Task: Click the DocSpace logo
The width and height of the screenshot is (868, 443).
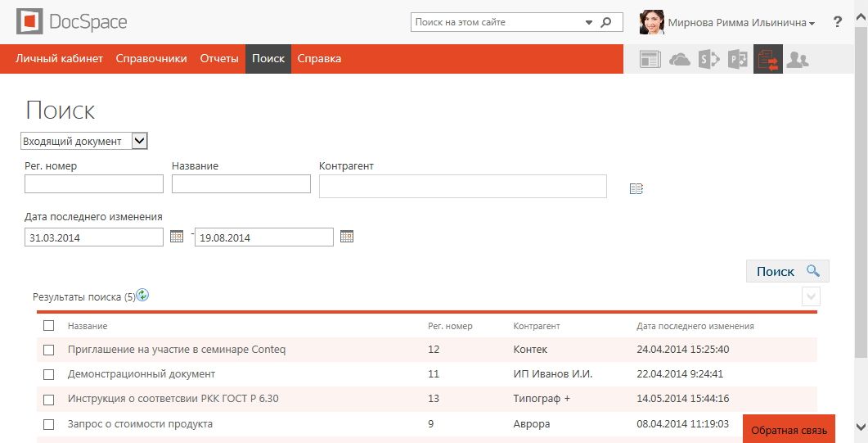Action: coord(72,22)
